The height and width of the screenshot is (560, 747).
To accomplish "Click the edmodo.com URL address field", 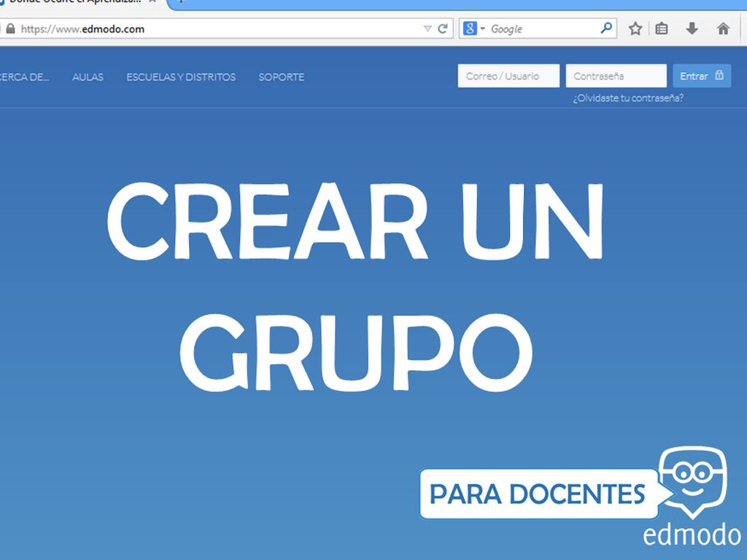I will (219, 29).
